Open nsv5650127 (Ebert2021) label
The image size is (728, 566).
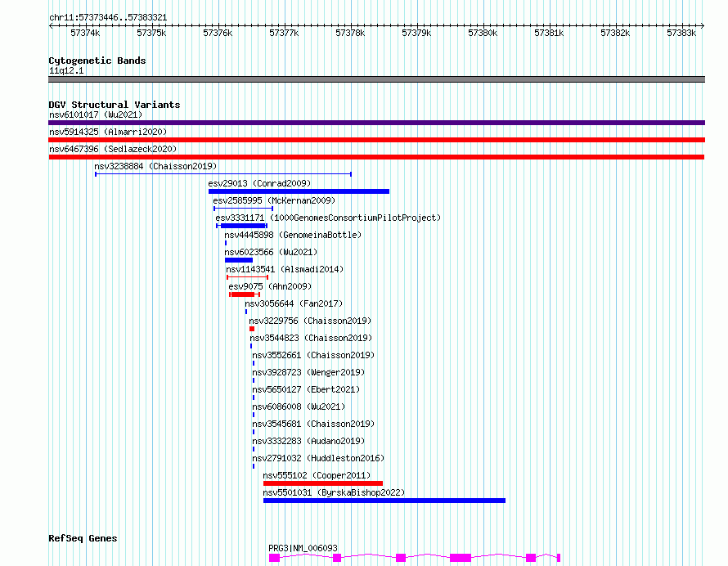[306, 389]
